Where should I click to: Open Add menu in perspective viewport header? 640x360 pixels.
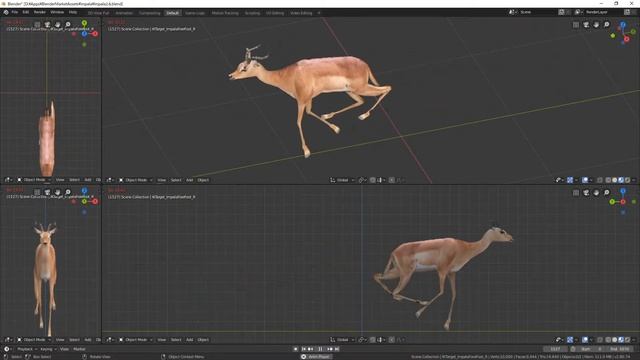[189, 180]
